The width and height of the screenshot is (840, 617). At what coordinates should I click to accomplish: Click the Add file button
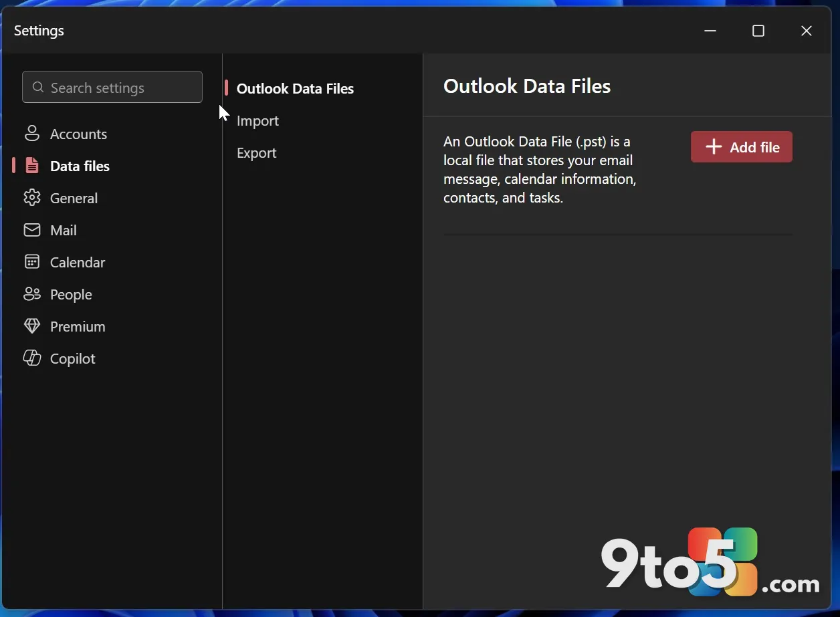[742, 147]
